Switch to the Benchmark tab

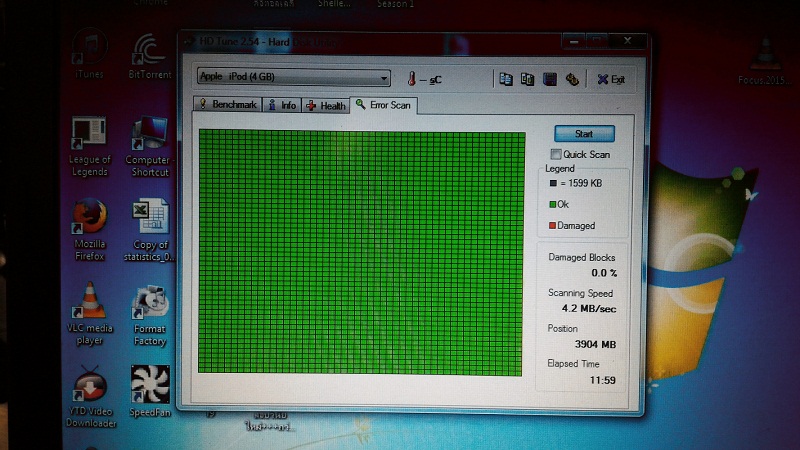(228, 105)
